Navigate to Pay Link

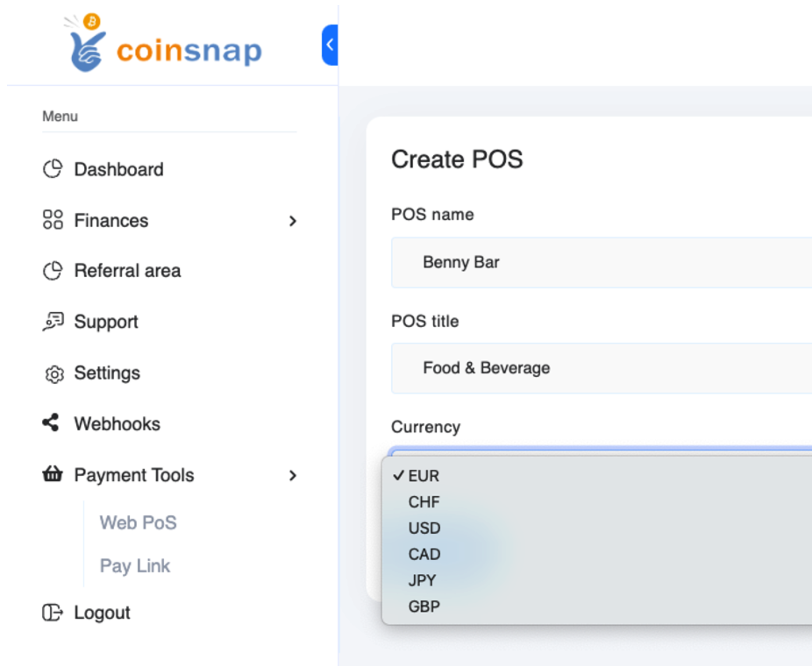tap(135, 566)
